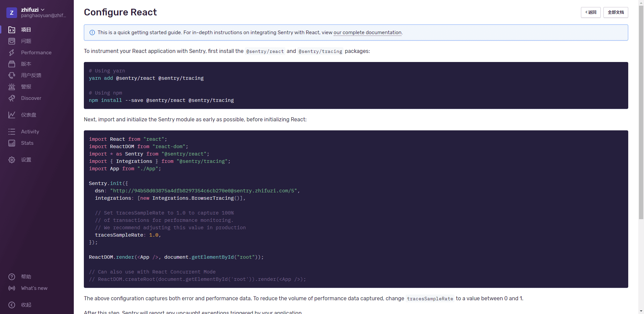Click the 'yarn add @sentry/react @sentry/tracing' line
This screenshot has height=314, width=644.
point(146,78)
